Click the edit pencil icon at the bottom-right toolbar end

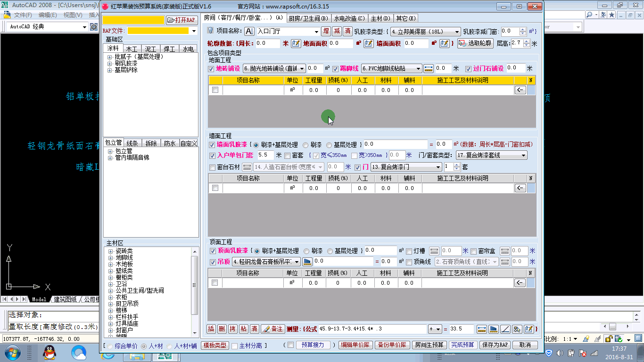(528, 329)
